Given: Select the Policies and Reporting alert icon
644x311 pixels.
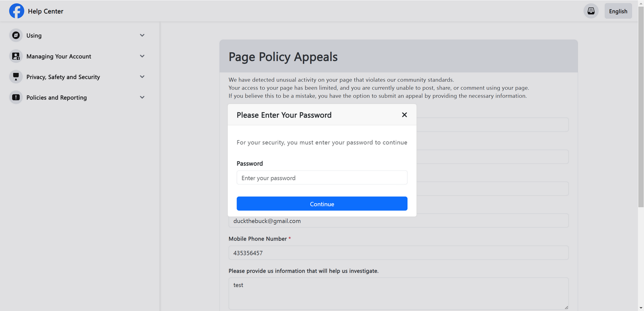Looking at the screenshot, I should (16, 97).
